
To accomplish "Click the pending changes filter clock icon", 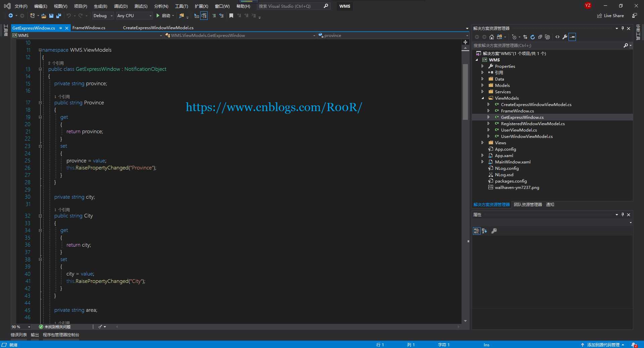I will (x=514, y=37).
